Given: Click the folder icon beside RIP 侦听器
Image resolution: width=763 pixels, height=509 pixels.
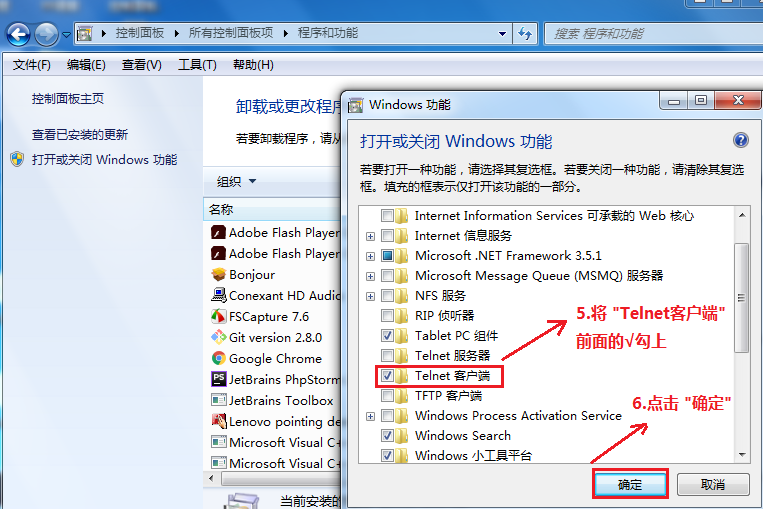Looking at the screenshot, I should tap(401, 316).
